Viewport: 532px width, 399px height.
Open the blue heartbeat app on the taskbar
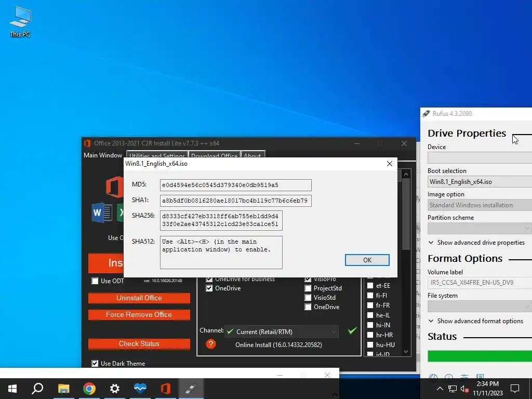(x=140, y=389)
